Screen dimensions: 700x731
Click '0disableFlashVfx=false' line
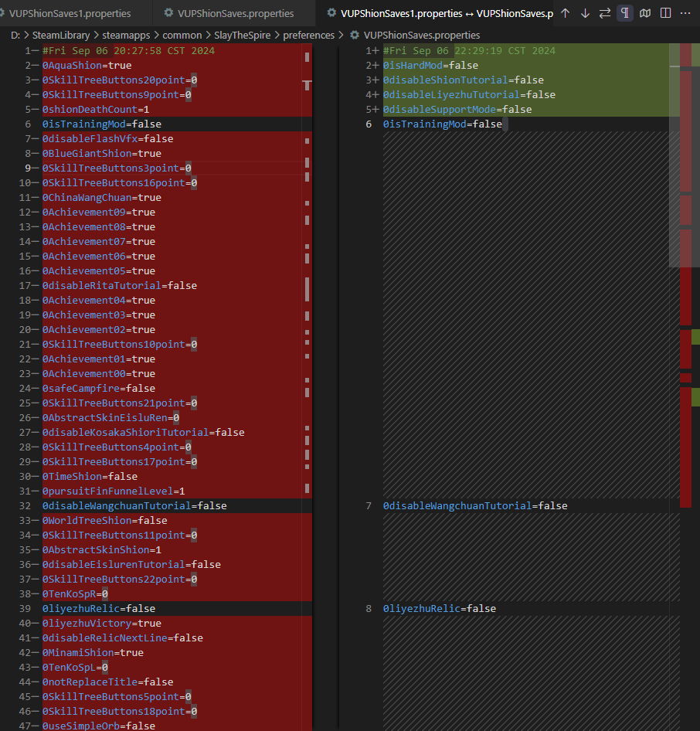107,139
